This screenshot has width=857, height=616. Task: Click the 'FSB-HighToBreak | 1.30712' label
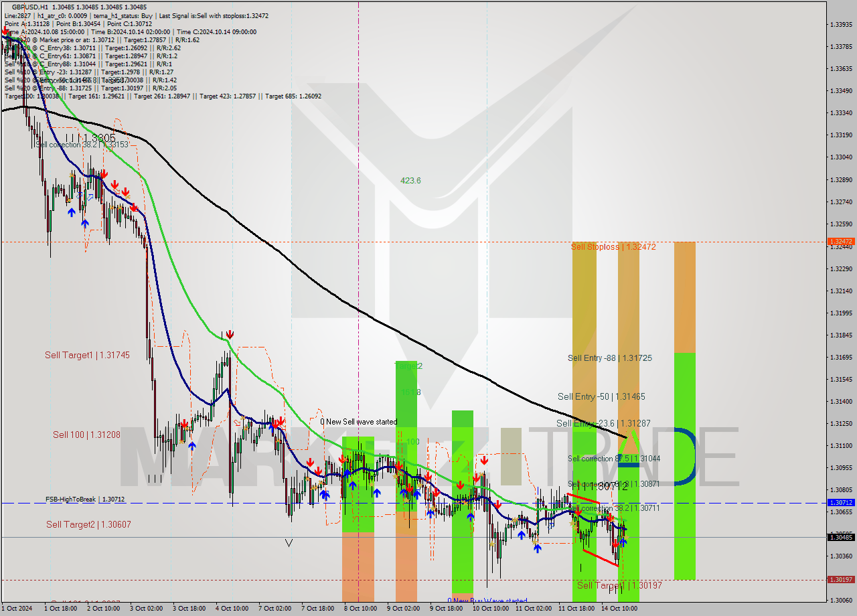[x=85, y=499]
